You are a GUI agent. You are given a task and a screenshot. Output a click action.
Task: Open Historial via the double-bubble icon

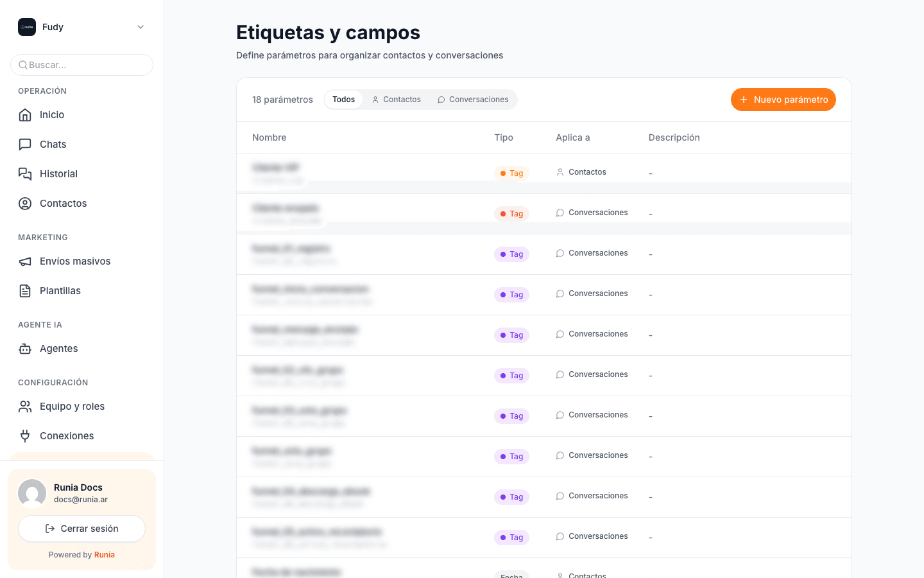25,174
